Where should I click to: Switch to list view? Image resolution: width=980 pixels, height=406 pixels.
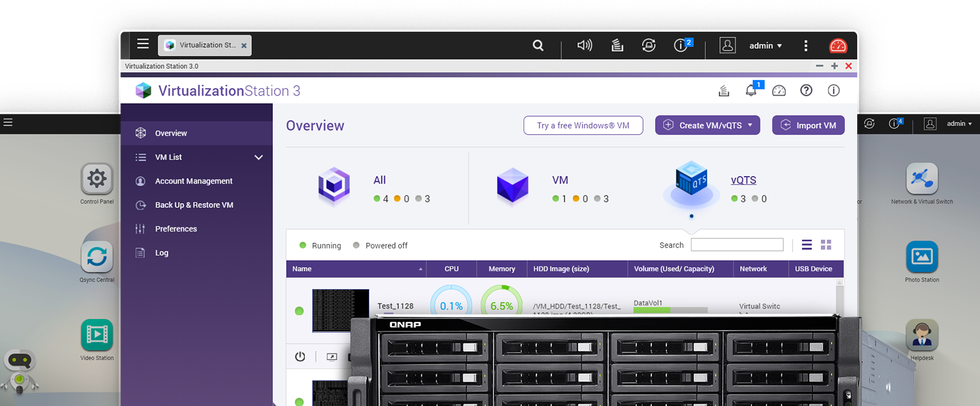pyautogui.click(x=806, y=245)
